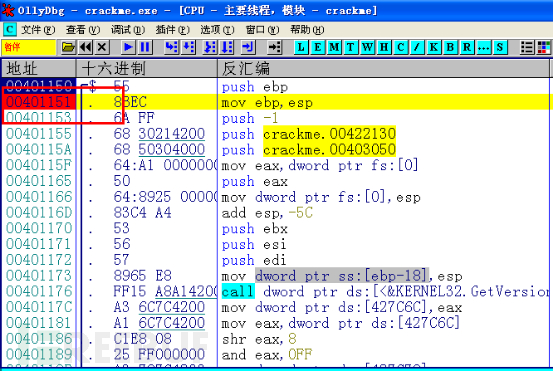
Task: Open the 选项(T) menu
Action: point(217,30)
